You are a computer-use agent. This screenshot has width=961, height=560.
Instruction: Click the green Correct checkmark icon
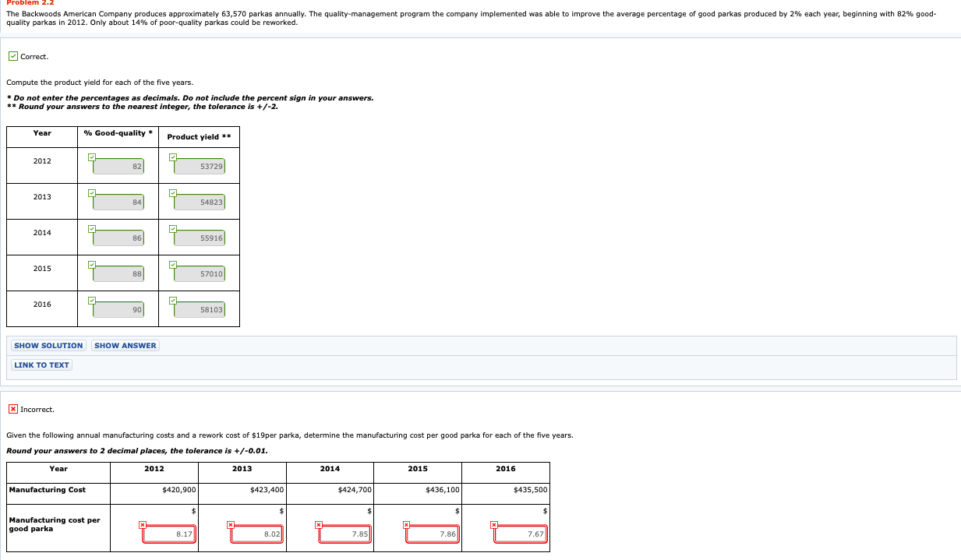coord(13,56)
